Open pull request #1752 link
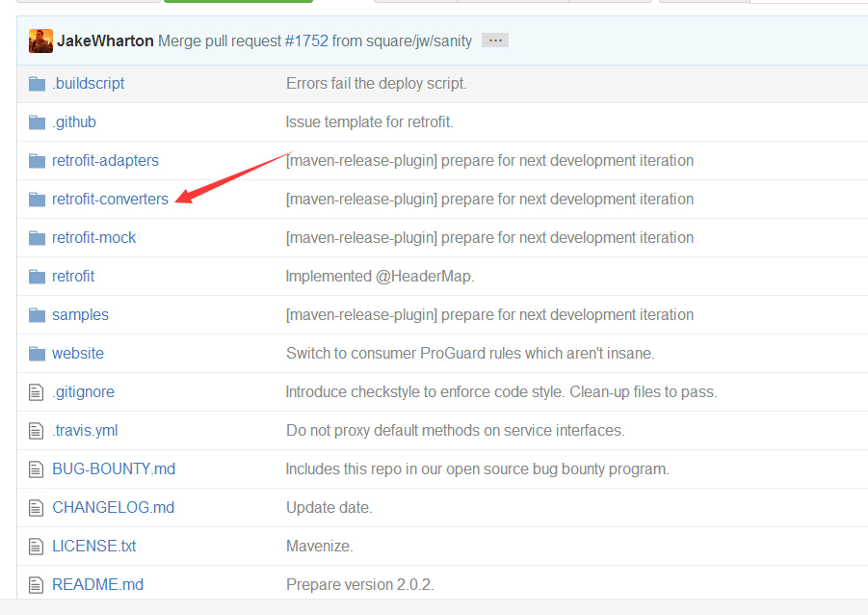 (x=306, y=41)
